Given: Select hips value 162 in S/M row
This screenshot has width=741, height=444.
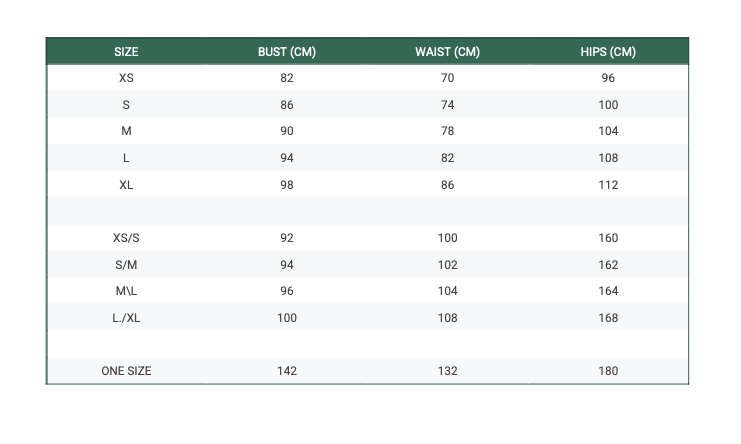Looking at the screenshot, I should click(x=608, y=265).
